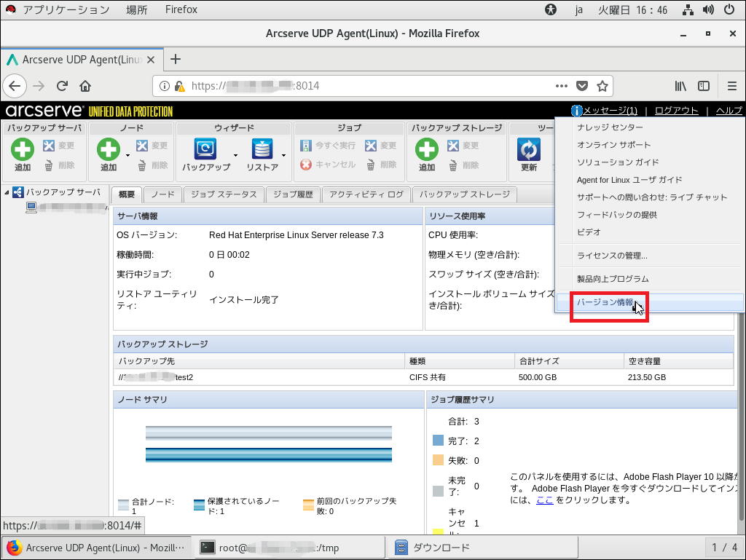Switch to the バックアップ ストレージ tab
The image size is (746, 560).
pos(464,194)
